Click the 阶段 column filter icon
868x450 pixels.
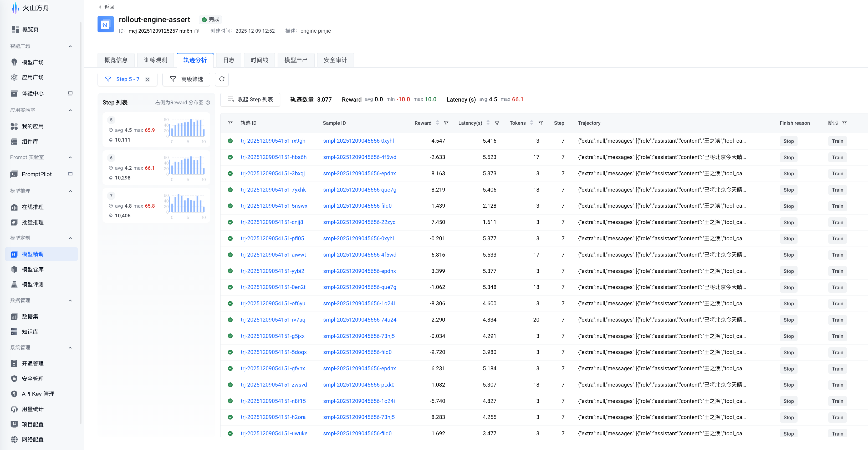click(844, 123)
